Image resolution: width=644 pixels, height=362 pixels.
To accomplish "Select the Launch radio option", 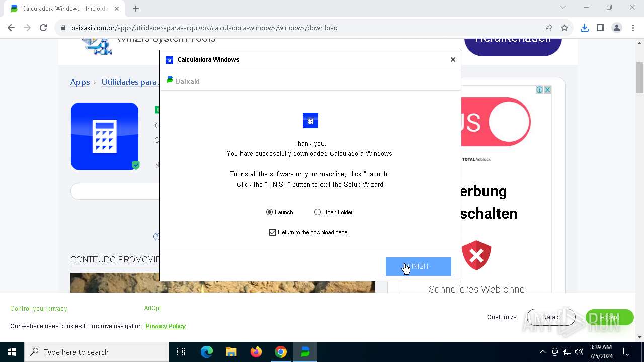I will point(280,212).
